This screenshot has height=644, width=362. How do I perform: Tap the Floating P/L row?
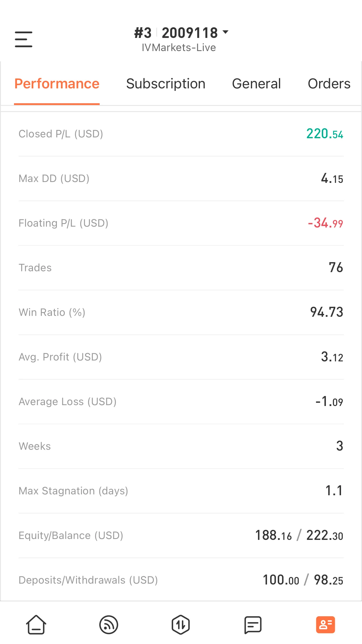181,223
